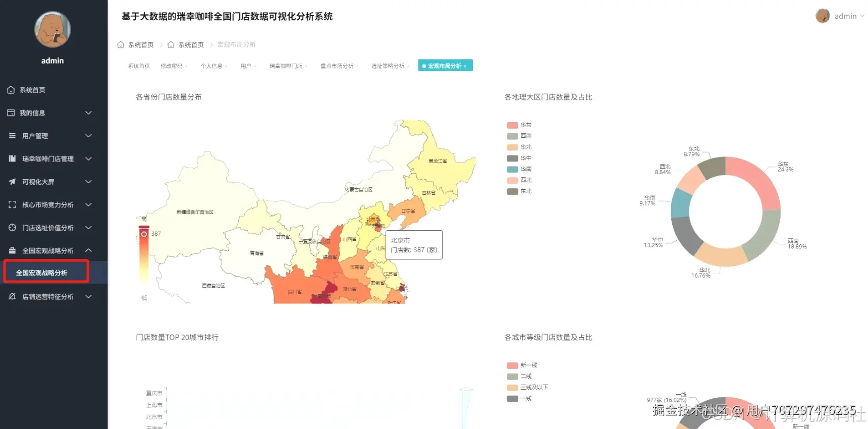This screenshot has height=429, width=868.
Task: Toggle the 新一线 city-tier legend
Action: point(522,365)
